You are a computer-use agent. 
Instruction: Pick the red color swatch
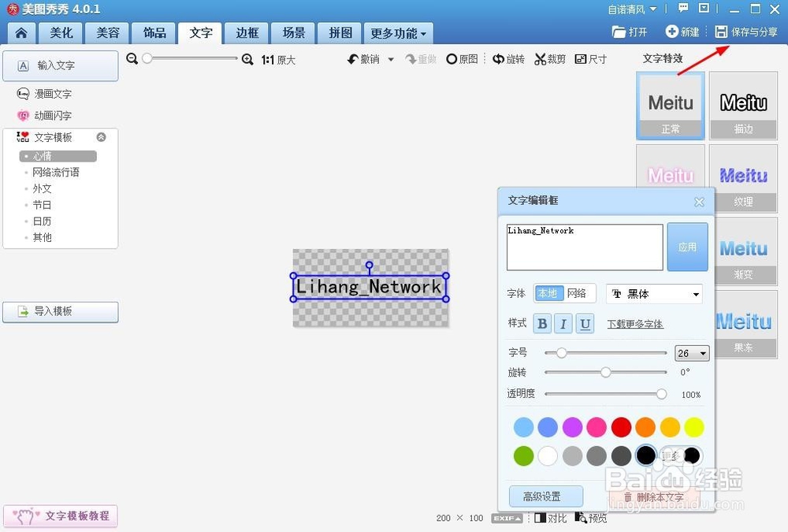point(621,427)
